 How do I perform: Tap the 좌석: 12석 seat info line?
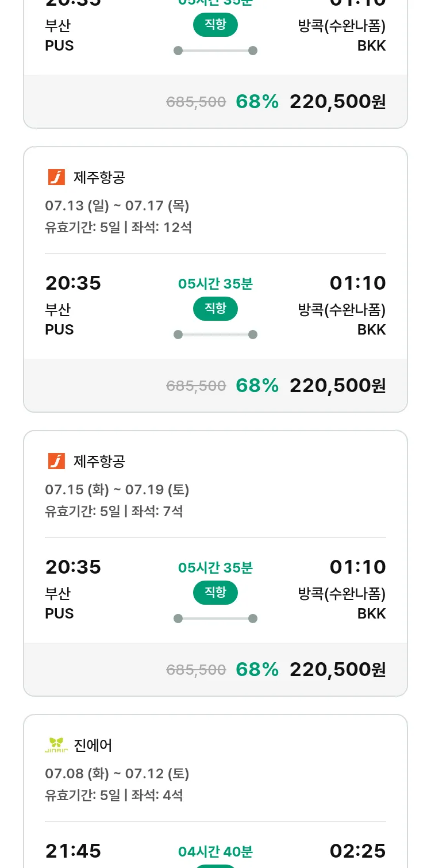pyautogui.click(x=161, y=227)
